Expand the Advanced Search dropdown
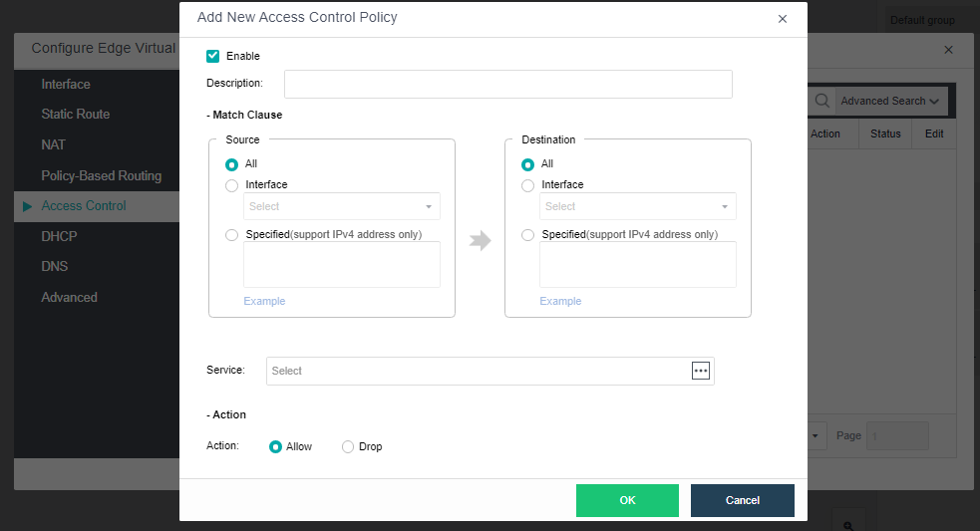This screenshot has width=980, height=531. tap(889, 101)
